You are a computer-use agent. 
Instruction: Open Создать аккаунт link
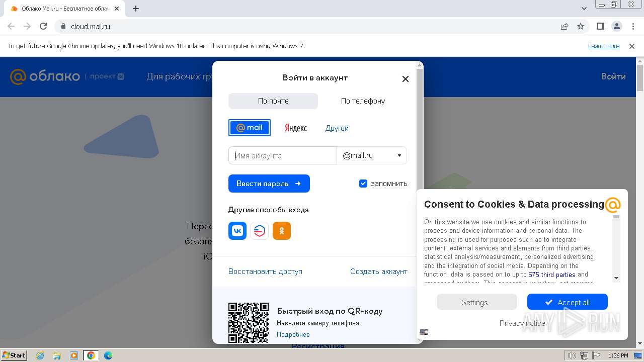pos(379,271)
